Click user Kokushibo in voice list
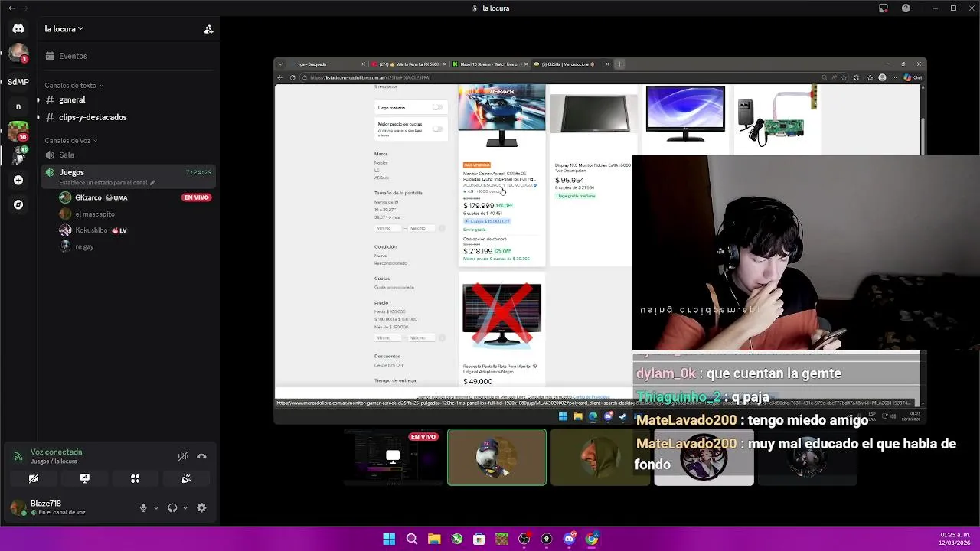Screen dimensions: 980x551 click(x=91, y=230)
